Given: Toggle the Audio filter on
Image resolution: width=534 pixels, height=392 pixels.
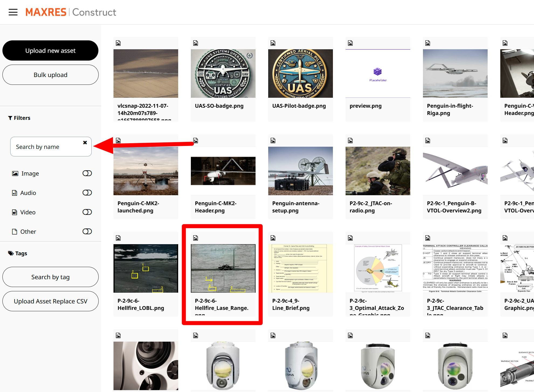Looking at the screenshot, I should [x=87, y=193].
